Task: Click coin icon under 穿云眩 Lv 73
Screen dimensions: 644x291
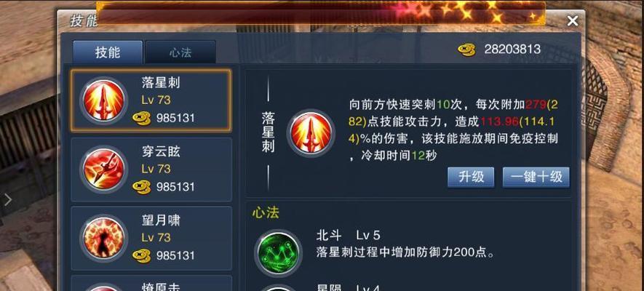Action: click(x=142, y=187)
